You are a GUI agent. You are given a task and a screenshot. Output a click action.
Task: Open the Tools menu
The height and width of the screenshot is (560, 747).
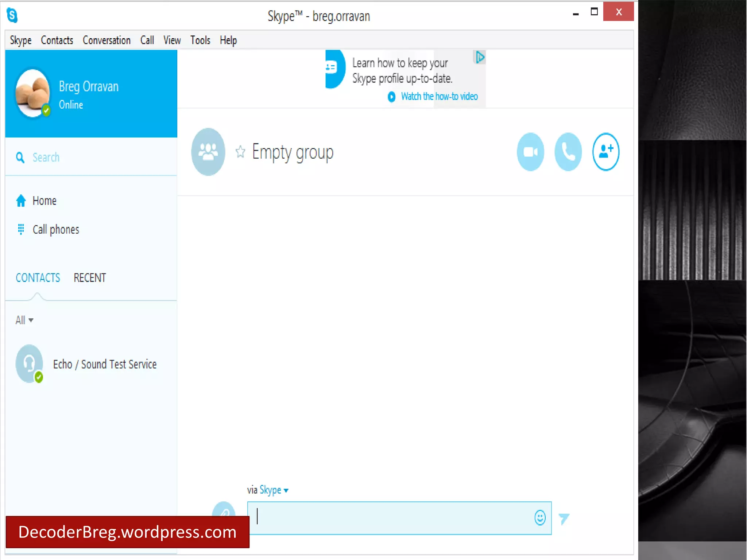[x=200, y=40]
